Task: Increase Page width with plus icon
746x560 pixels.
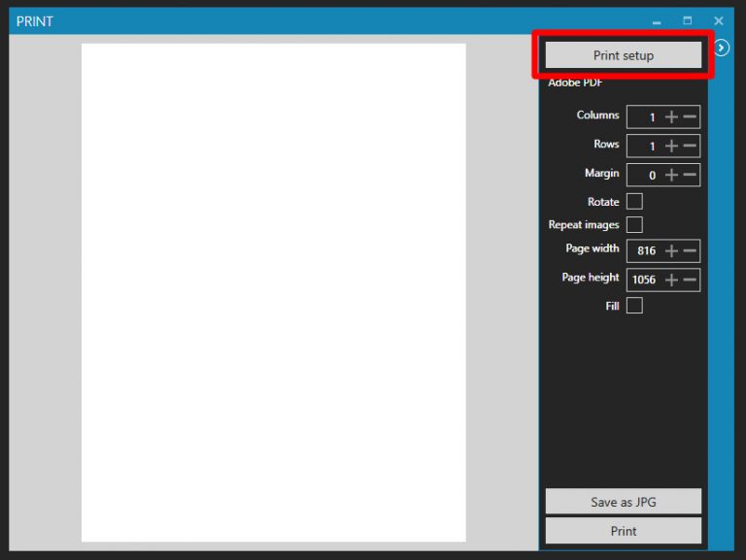Action: 671,251
